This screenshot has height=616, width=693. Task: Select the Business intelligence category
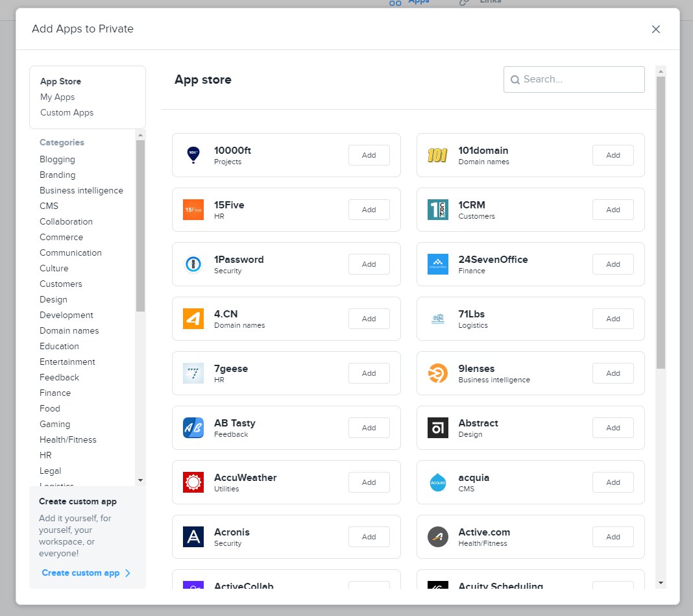pos(81,190)
